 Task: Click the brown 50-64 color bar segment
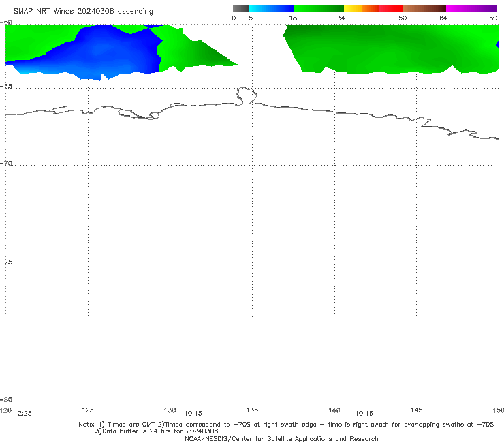click(424, 8)
